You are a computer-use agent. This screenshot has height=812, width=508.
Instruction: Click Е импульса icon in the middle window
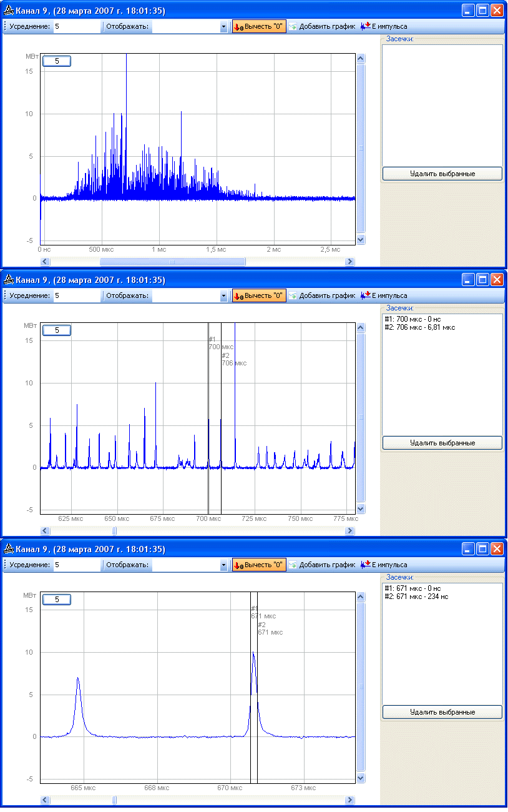366,295
